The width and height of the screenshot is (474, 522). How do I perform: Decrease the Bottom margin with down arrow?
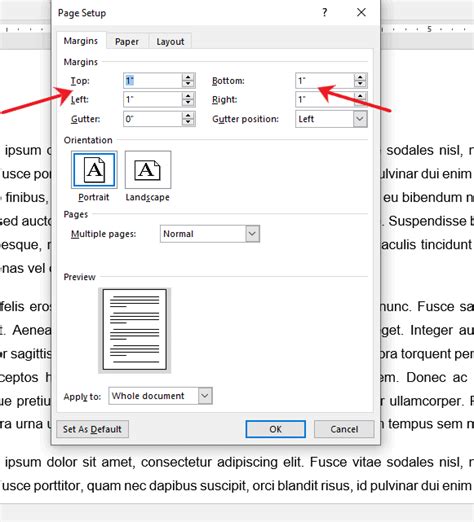point(360,84)
